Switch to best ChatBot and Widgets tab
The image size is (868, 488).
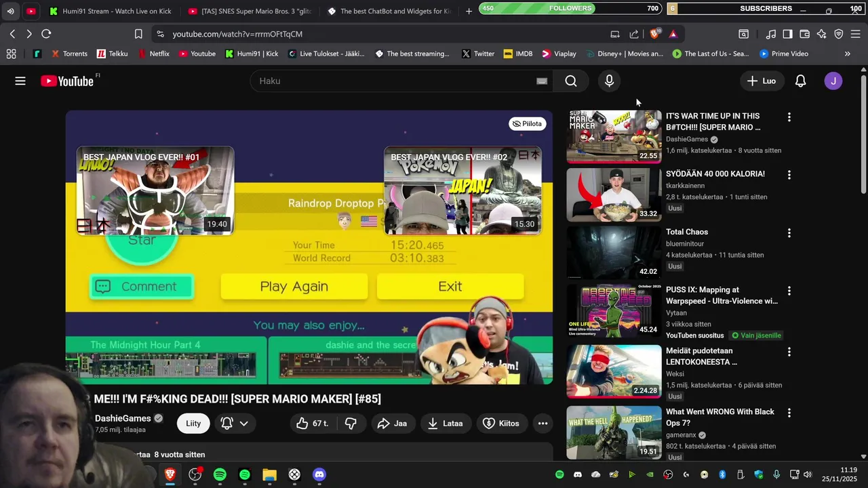click(389, 11)
